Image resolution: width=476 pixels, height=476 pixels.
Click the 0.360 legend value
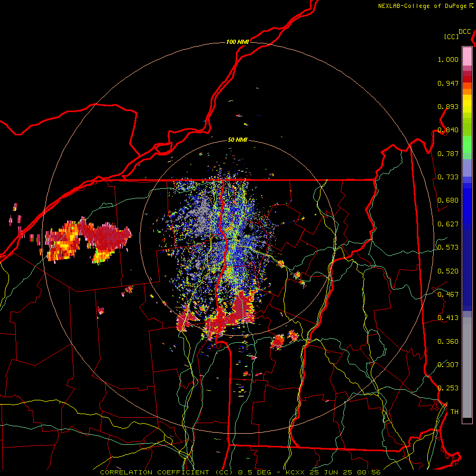click(x=448, y=342)
